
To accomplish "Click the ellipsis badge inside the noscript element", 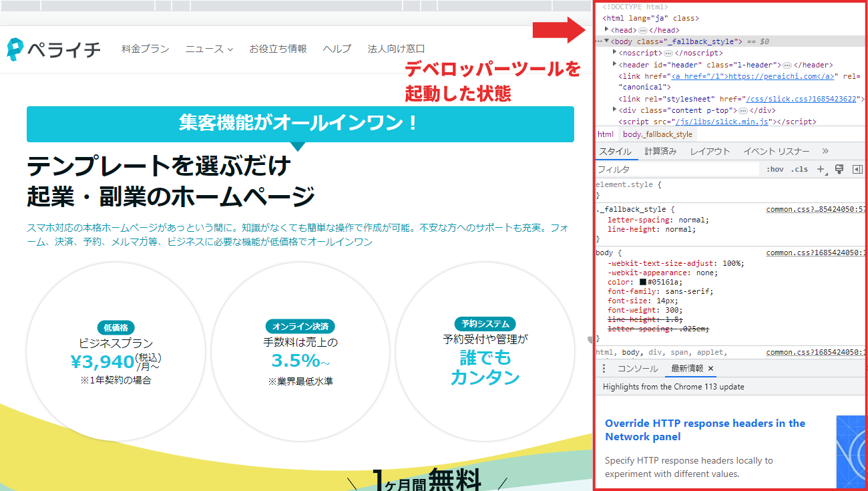I will [x=668, y=53].
